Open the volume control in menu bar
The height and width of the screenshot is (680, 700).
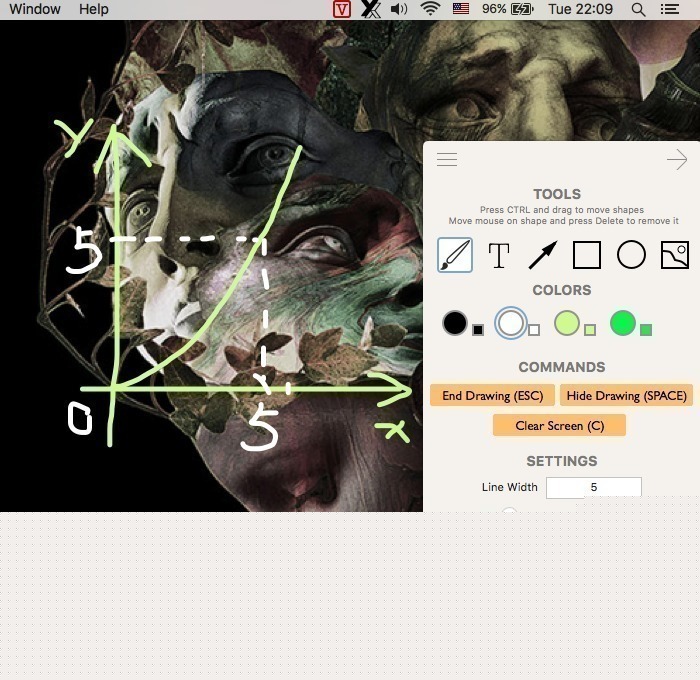coord(399,9)
